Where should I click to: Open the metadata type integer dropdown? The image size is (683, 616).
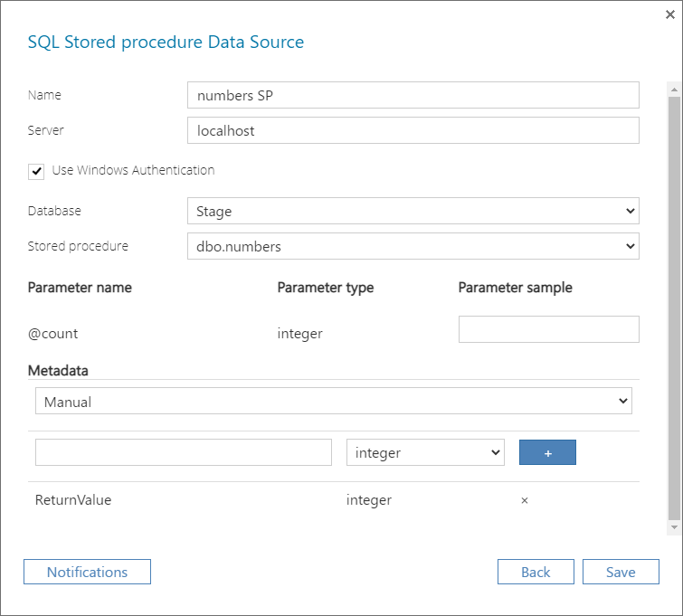pyautogui.click(x=425, y=452)
